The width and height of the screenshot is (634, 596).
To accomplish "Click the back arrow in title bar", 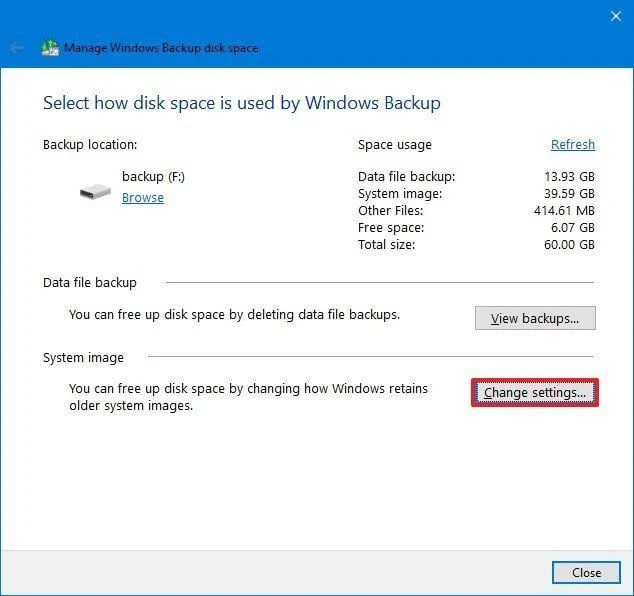I will [17, 47].
